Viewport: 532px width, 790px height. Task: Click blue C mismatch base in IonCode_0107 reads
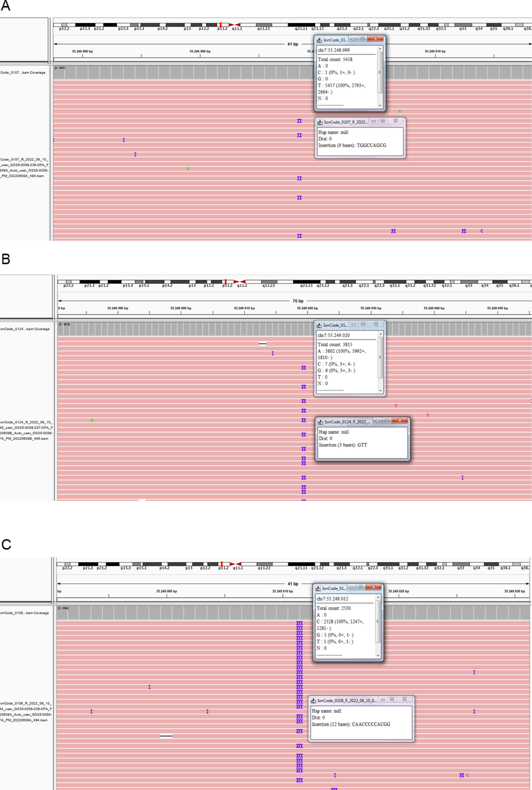(x=482, y=231)
